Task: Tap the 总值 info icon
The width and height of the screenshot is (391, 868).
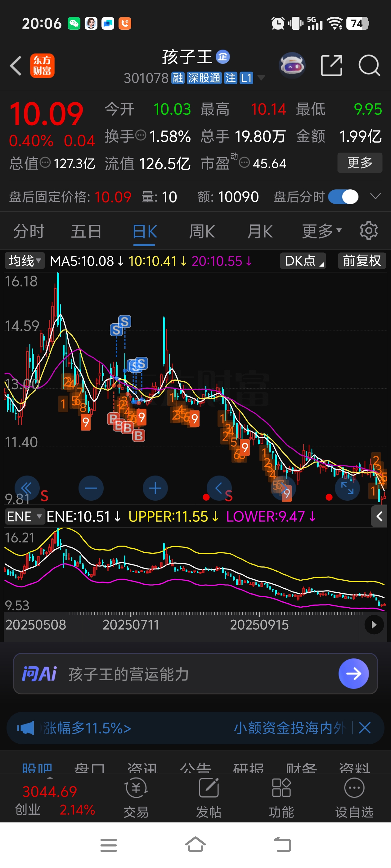Action: pyautogui.click(x=45, y=163)
